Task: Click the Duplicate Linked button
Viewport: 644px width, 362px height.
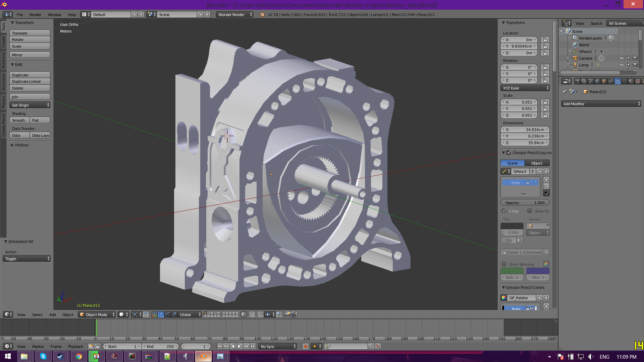Action: click(x=30, y=81)
